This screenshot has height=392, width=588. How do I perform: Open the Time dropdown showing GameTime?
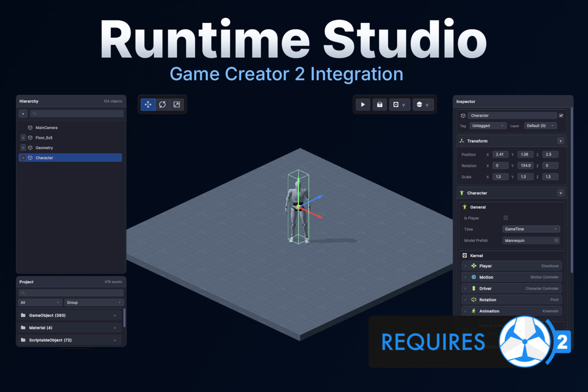pyautogui.click(x=531, y=229)
